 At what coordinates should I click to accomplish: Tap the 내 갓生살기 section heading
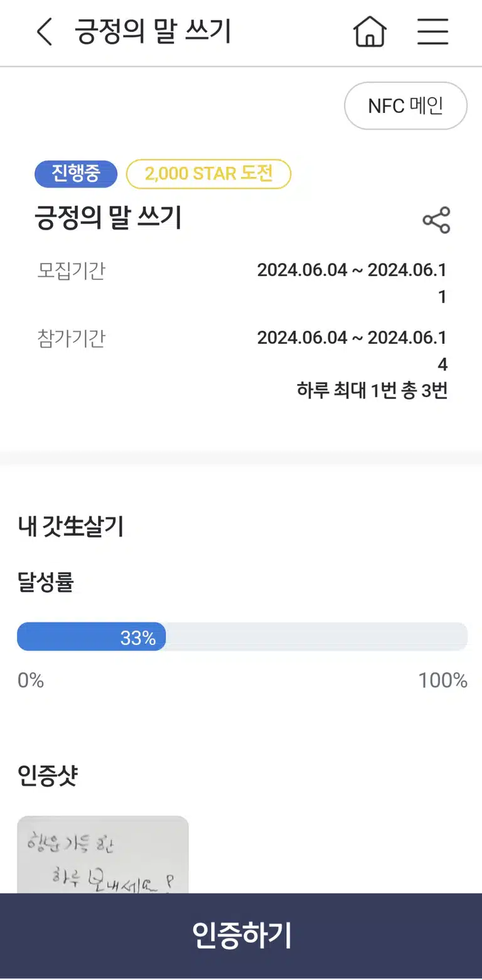[70, 527]
